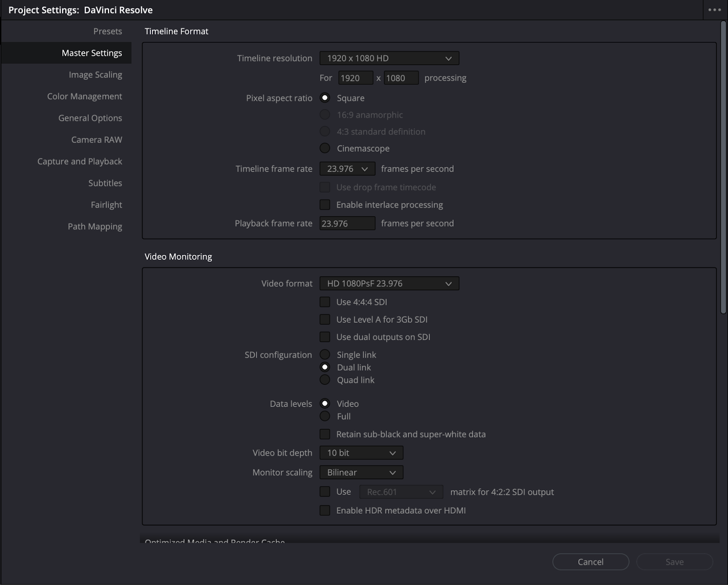This screenshot has width=728, height=585.
Task: Click the Playback frame rate input field
Action: pos(347,223)
